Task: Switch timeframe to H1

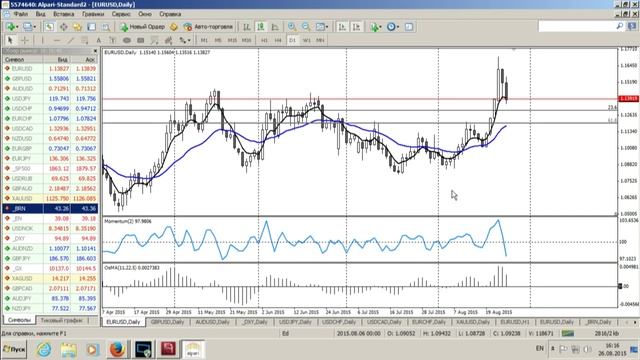Action: pos(264,40)
